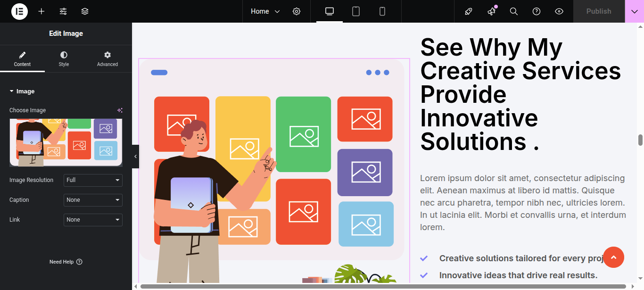This screenshot has height=290, width=644.
Task: Open Finder search magnifier icon
Action: (514, 11)
